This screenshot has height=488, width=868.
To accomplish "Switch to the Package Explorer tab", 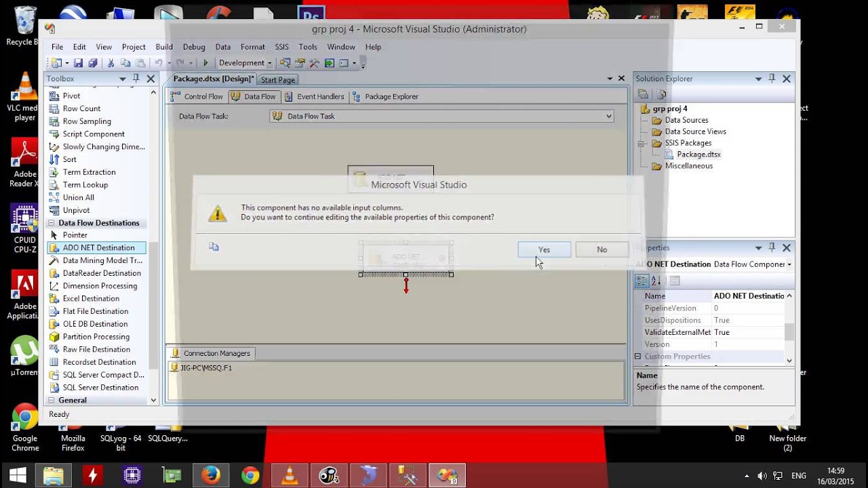I will [x=385, y=96].
